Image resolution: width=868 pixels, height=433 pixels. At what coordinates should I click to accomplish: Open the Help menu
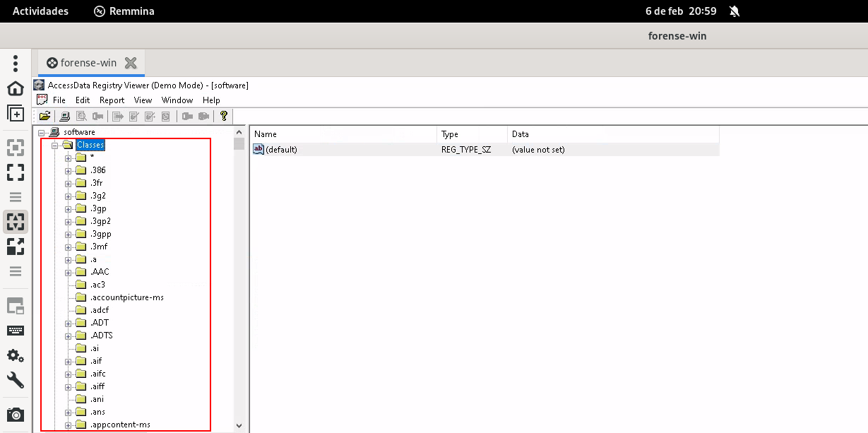tap(211, 100)
